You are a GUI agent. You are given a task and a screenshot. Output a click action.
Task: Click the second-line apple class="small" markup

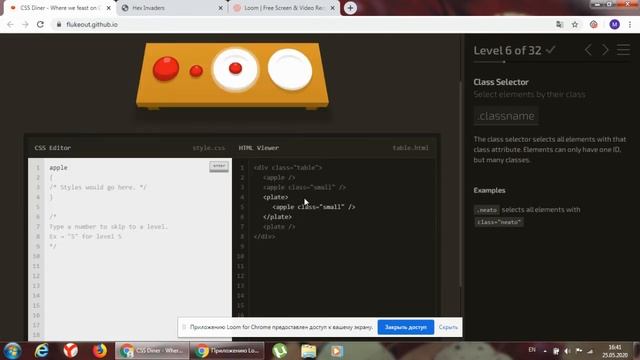click(304, 187)
